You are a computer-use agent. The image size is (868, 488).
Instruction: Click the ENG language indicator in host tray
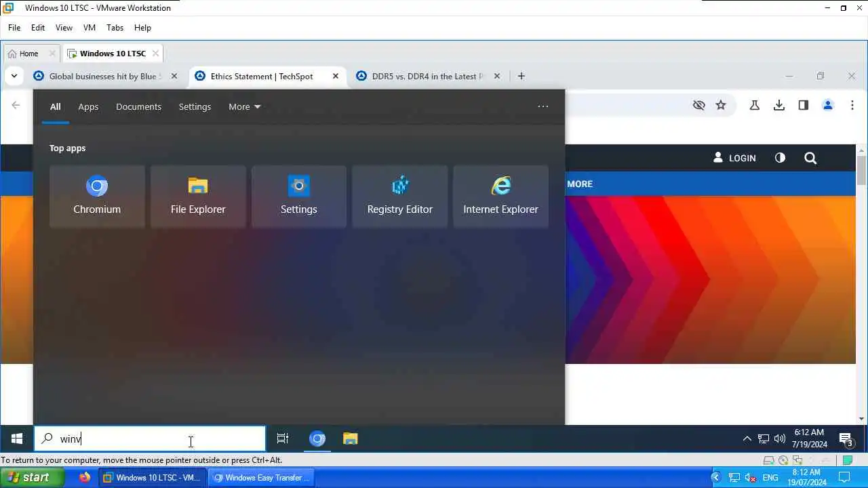point(770,478)
